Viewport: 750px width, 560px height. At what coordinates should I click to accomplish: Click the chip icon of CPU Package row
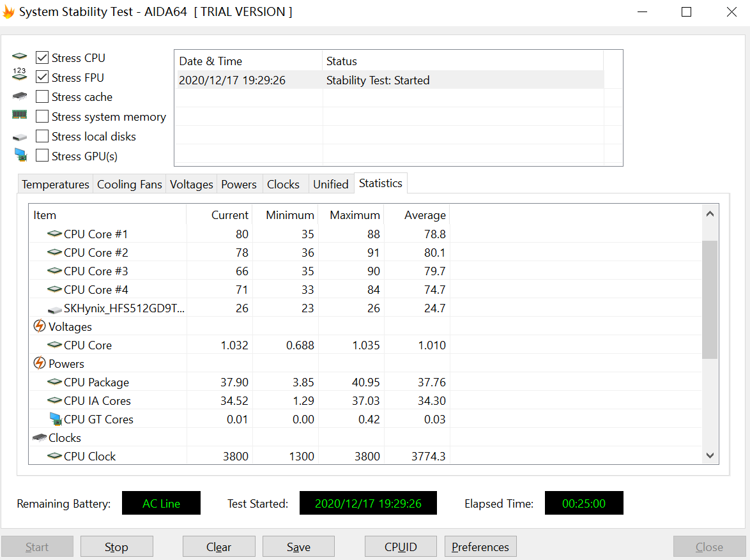(54, 382)
